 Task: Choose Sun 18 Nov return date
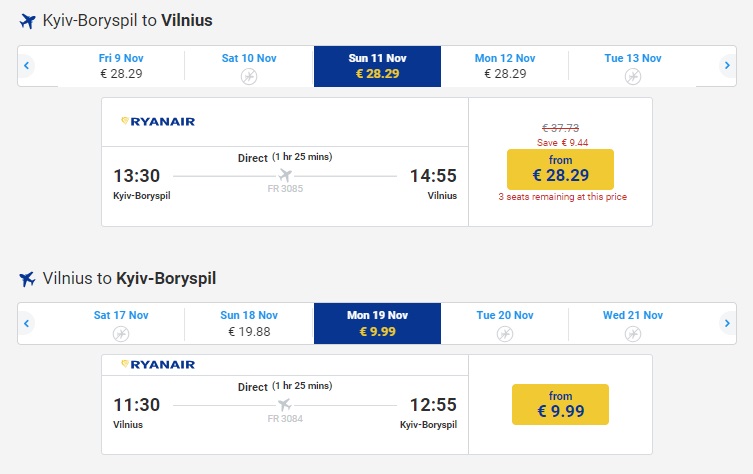[249, 323]
